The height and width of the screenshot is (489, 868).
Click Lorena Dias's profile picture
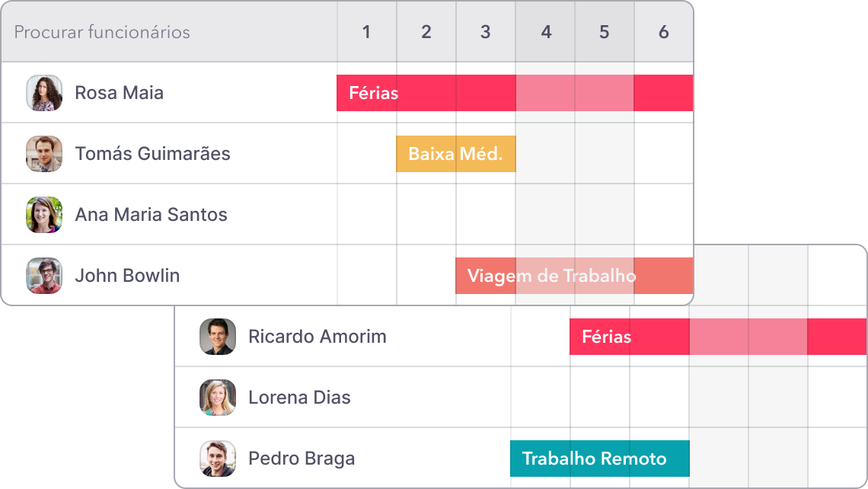click(x=219, y=397)
